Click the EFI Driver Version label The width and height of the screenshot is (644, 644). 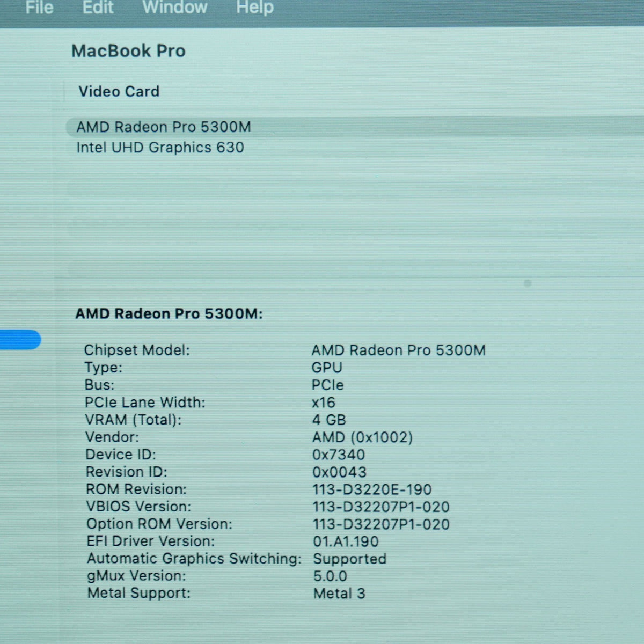(151, 541)
